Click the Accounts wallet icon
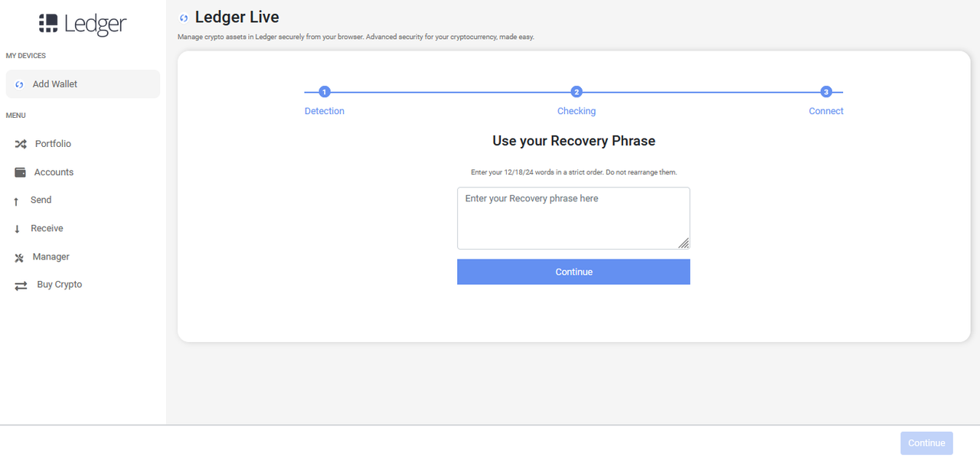The image size is (980, 457). point(21,172)
